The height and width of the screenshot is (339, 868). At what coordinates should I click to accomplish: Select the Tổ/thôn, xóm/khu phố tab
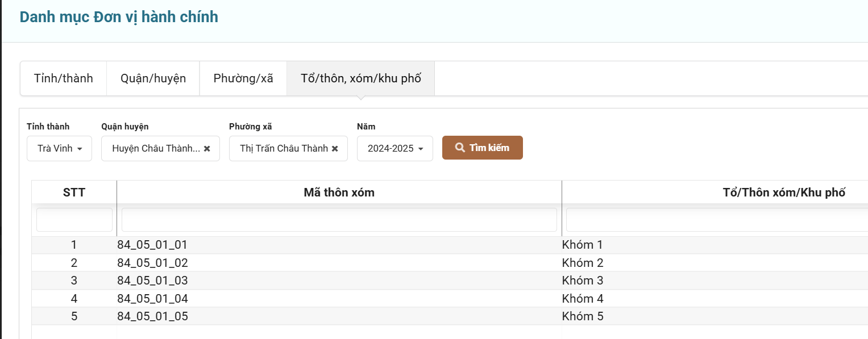(360, 78)
